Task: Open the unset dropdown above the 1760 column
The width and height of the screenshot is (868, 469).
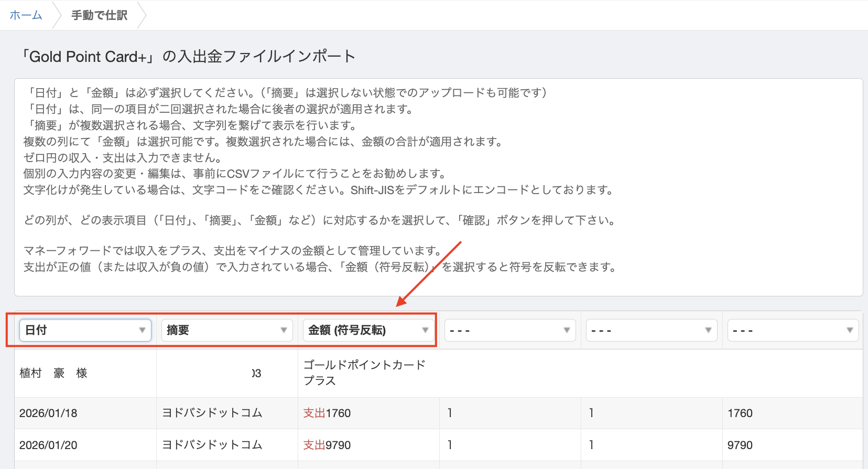Action: pyautogui.click(x=793, y=330)
